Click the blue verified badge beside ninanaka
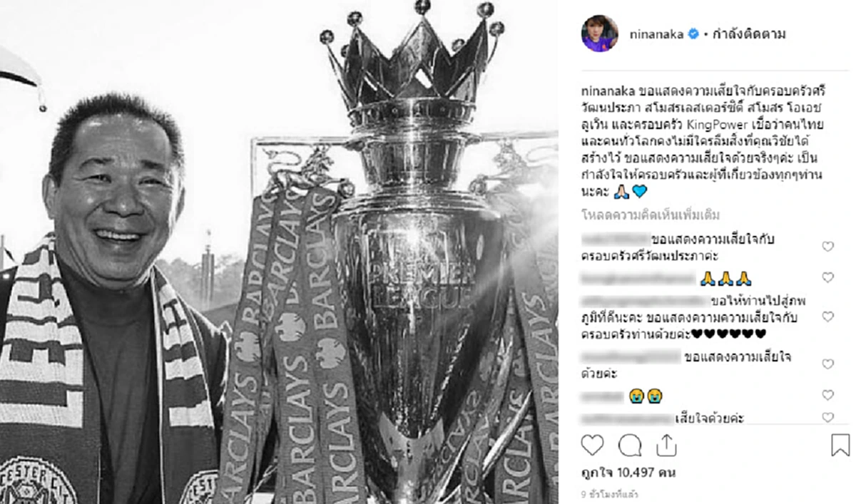 [x=693, y=34]
